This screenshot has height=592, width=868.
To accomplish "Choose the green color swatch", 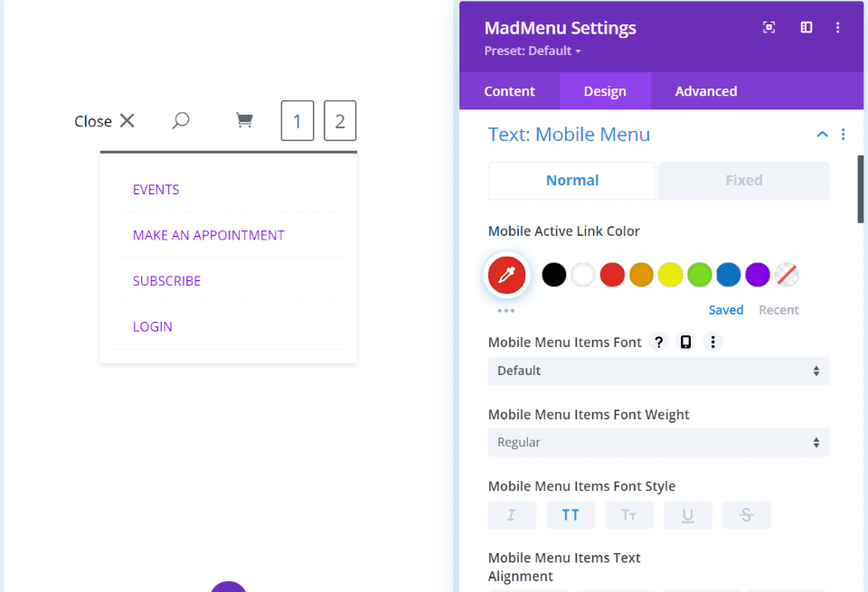I will coord(699,275).
